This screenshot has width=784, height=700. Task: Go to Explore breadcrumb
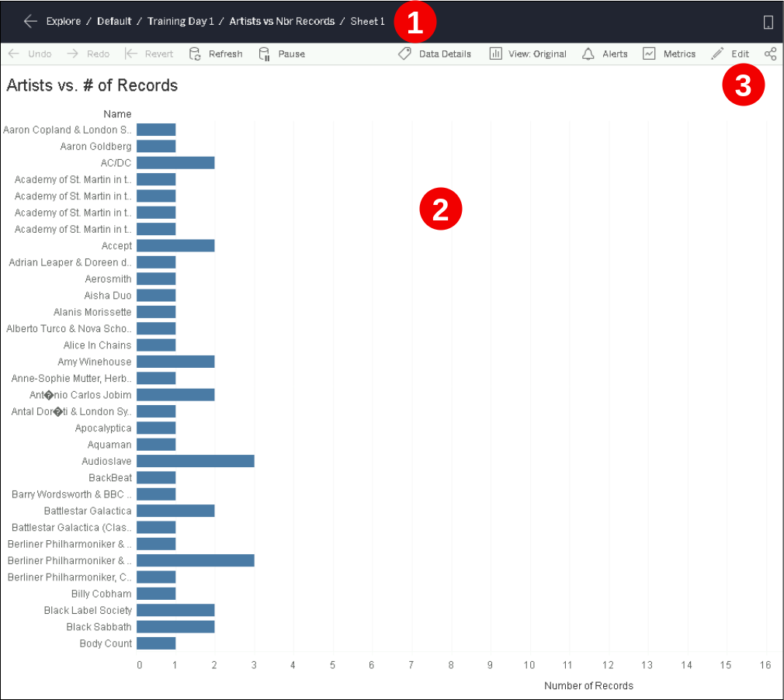[64, 21]
